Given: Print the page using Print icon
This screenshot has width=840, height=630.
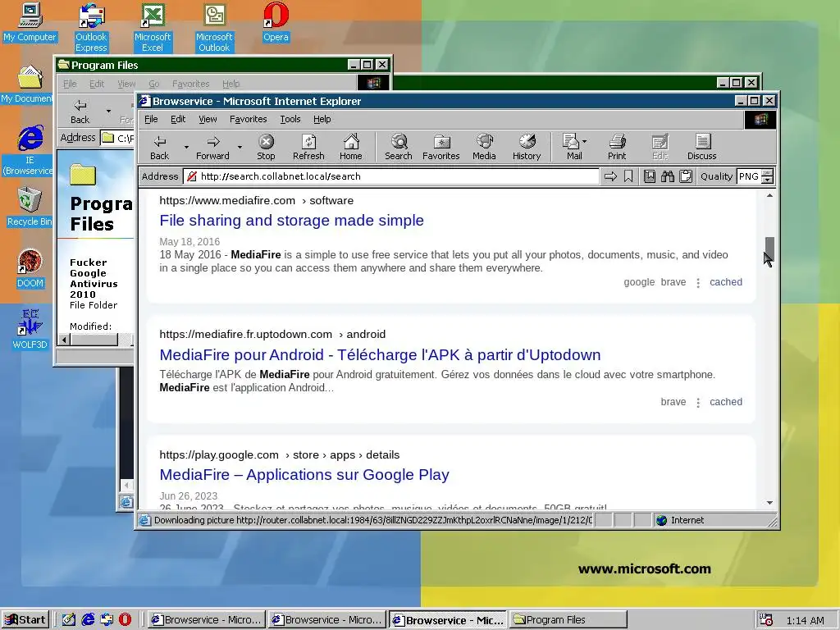Looking at the screenshot, I should [617, 147].
